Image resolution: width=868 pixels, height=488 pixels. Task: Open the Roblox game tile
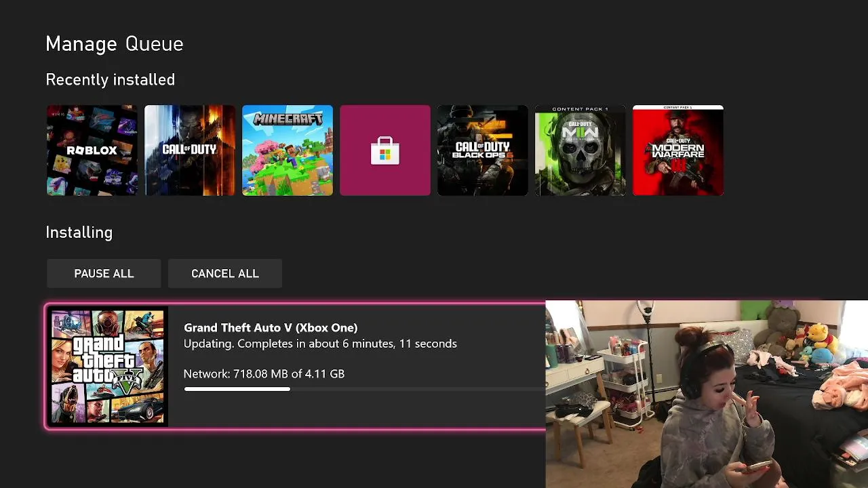point(92,150)
